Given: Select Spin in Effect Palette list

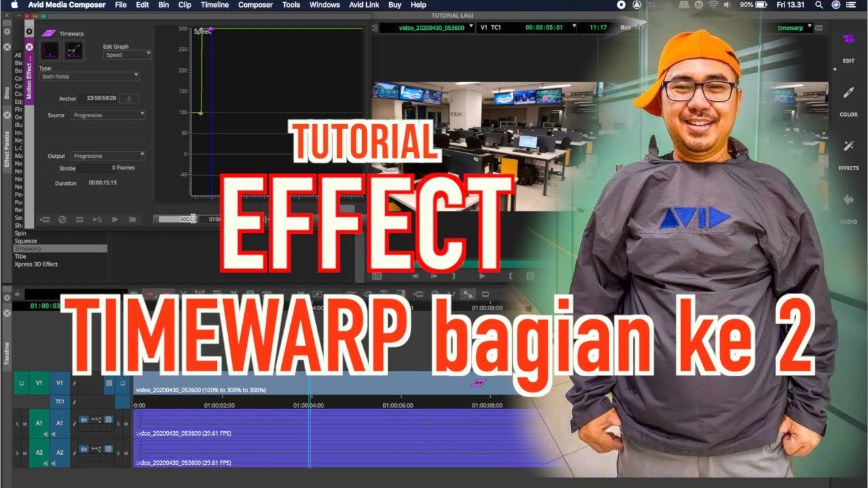Looking at the screenshot, I should [20, 233].
